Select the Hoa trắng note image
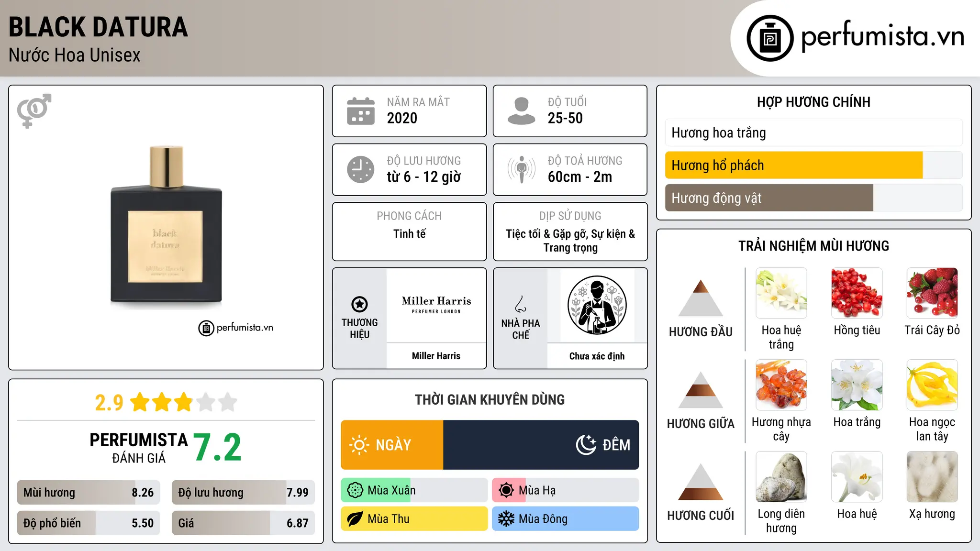The image size is (980, 551). tap(857, 385)
